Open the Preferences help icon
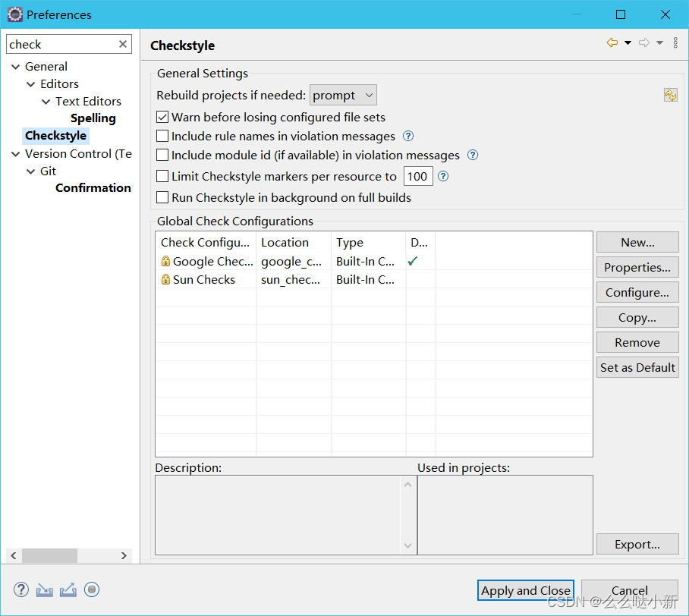This screenshot has width=689, height=616. click(20, 589)
